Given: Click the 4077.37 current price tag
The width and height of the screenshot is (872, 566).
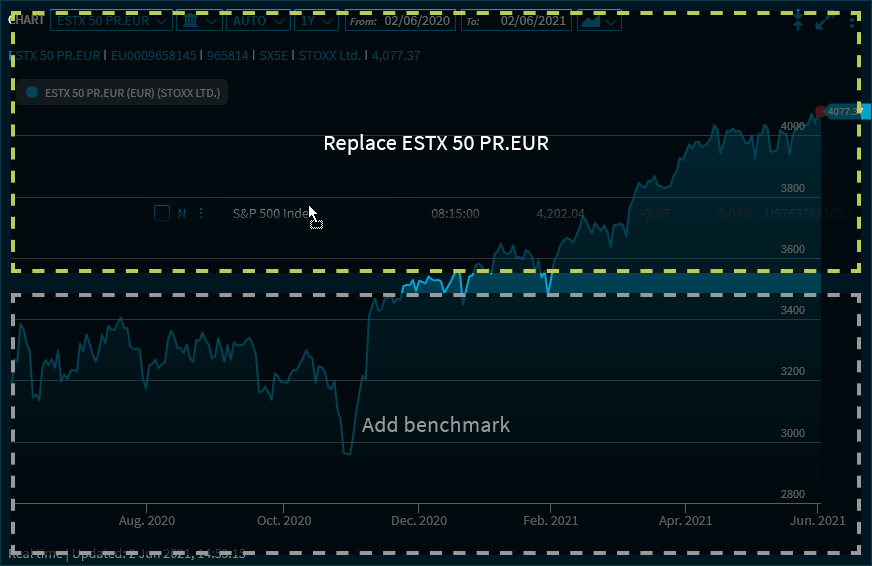Looking at the screenshot, I should click(846, 111).
